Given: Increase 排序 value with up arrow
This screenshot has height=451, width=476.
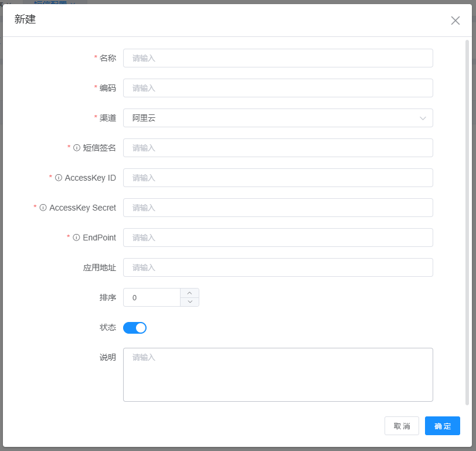Looking at the screenshot, I should (x=189, y=293).
